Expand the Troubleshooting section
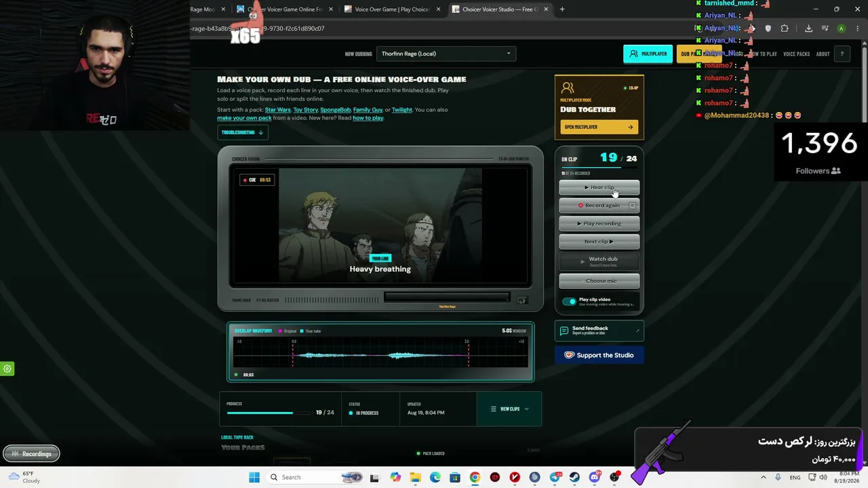Viewport: 868px width, 488px height. coord(242,132)
